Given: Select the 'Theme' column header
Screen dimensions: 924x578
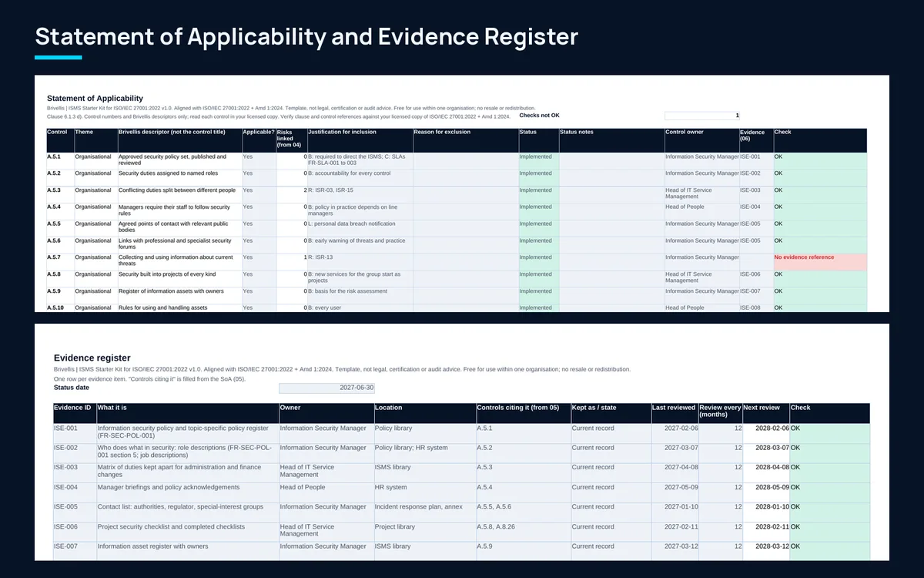Looking at the screenshot, I should point(95,140).
